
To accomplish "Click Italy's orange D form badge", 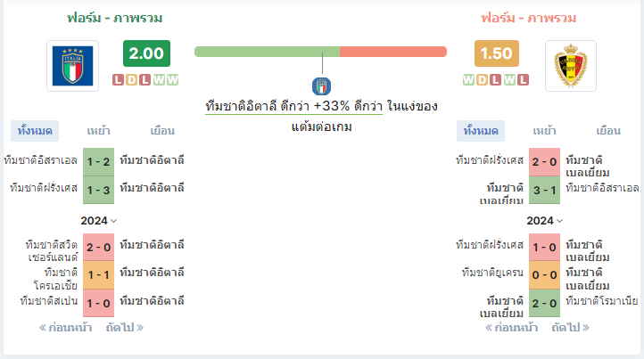I will pyautogui.click(x=132, y=79).
